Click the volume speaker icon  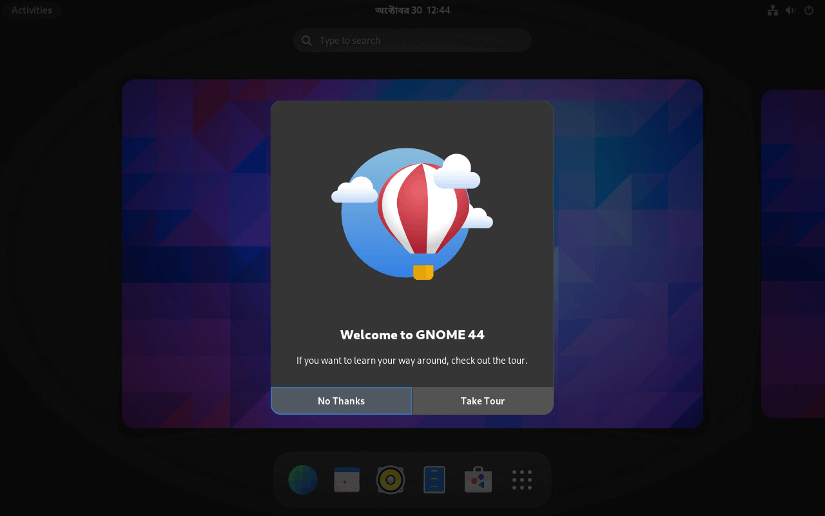click(790, 10)
